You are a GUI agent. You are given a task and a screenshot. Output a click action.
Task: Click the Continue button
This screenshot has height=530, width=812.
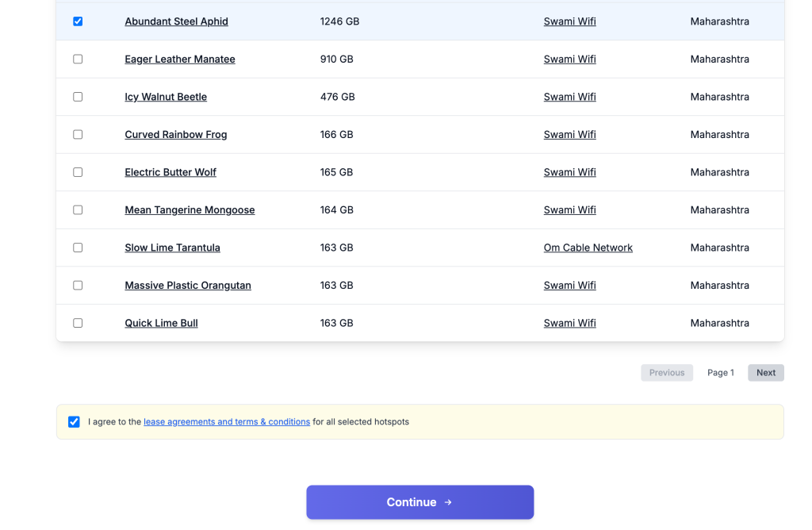[420, 502]
